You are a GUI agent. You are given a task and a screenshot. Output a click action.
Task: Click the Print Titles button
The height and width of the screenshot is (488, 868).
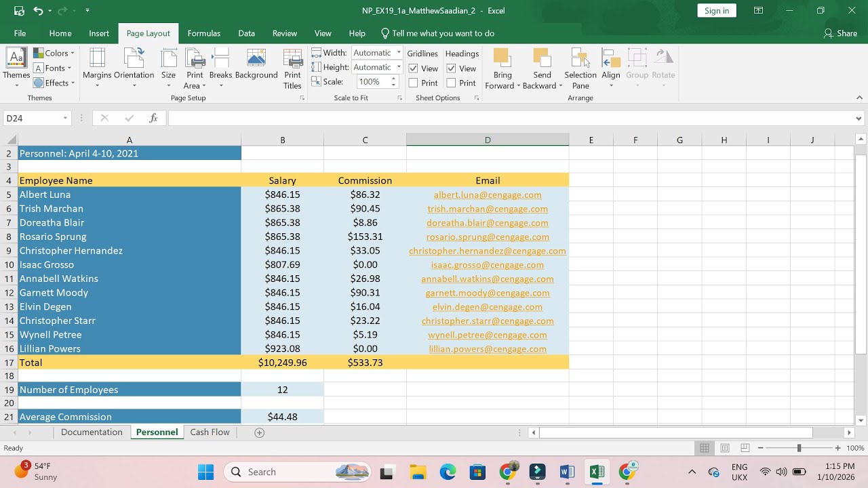pyautogui.click(x=292, y=68)
